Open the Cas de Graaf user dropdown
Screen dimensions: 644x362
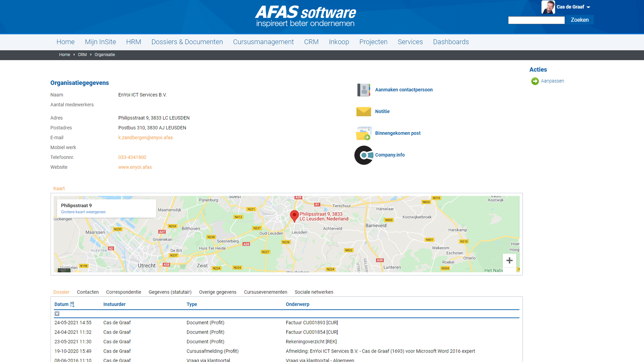[x=573, y=7]
